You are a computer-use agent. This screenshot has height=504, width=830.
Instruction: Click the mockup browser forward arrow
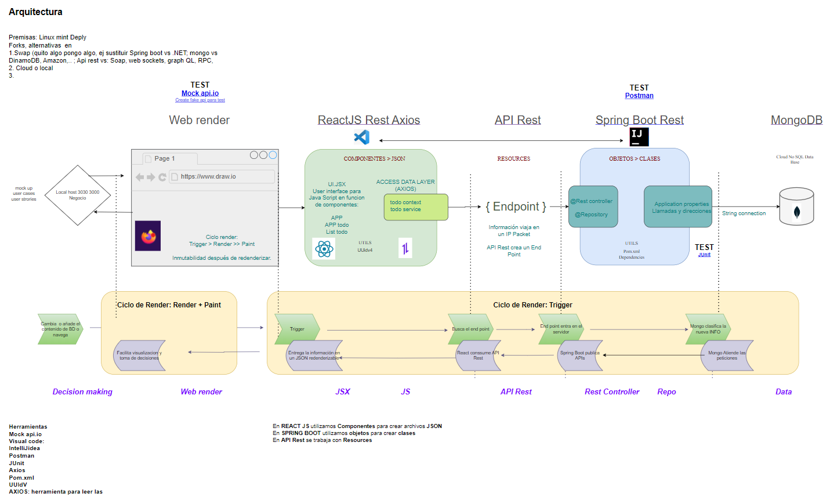point(151,177)
